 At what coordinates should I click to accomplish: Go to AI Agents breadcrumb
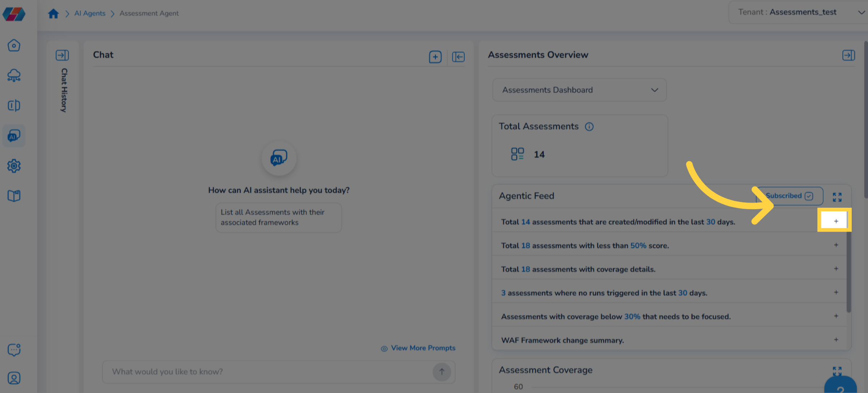click(x=90, y=13)
